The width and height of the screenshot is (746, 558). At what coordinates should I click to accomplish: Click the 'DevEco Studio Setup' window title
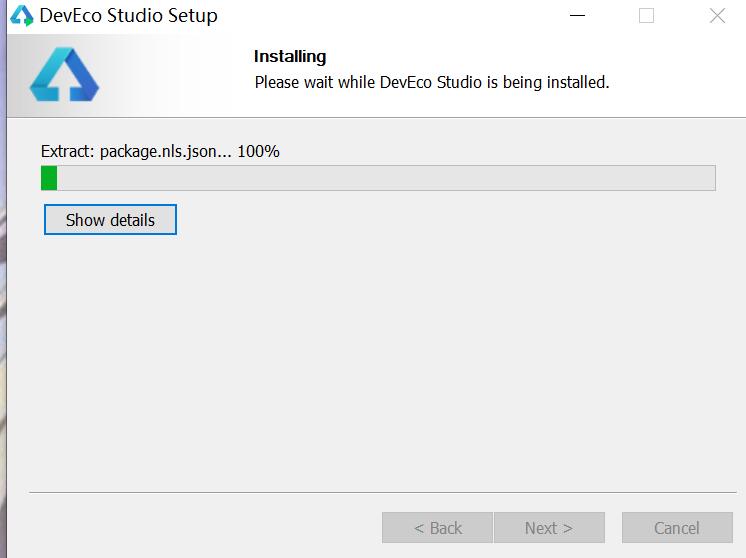[128, 16]
